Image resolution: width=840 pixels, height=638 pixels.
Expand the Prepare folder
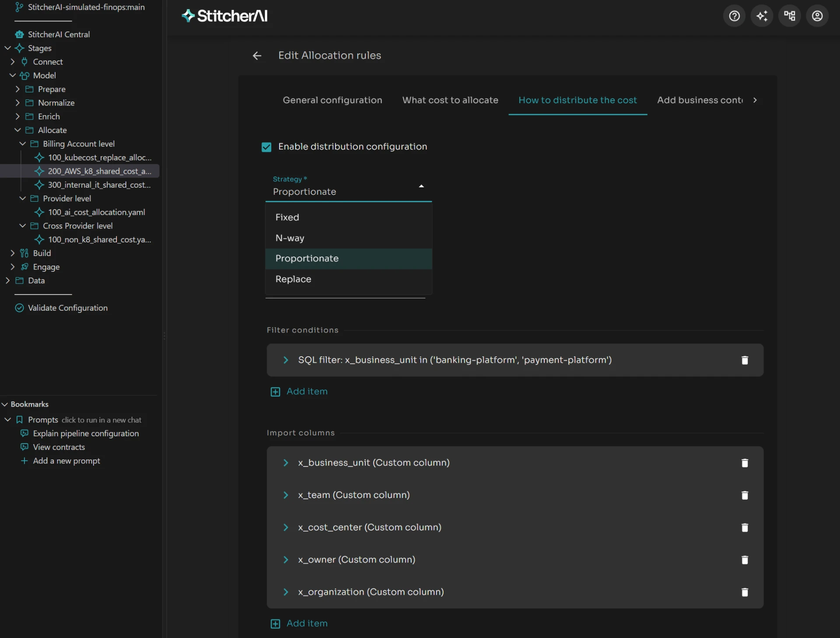click(x=17, y=89)
